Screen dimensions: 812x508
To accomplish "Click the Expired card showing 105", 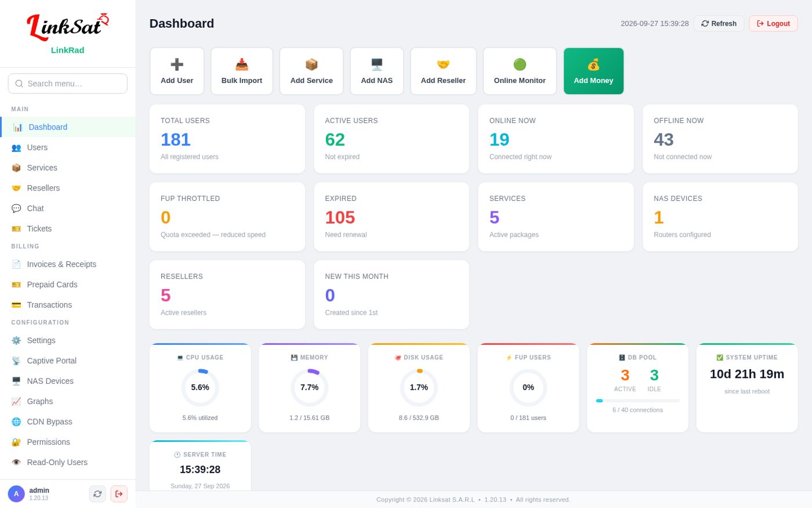I will 391,217.
